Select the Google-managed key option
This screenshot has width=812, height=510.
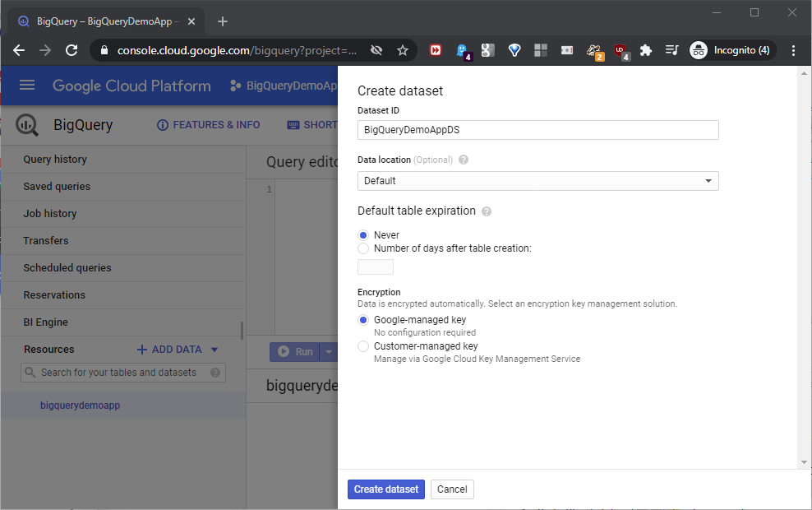[363, 320]
